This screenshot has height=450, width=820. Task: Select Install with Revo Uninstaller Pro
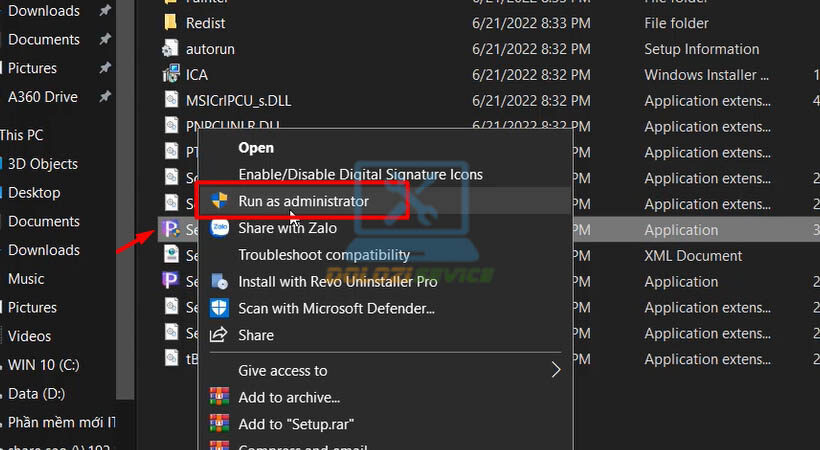pyautogui.click(x=337, y=282)
